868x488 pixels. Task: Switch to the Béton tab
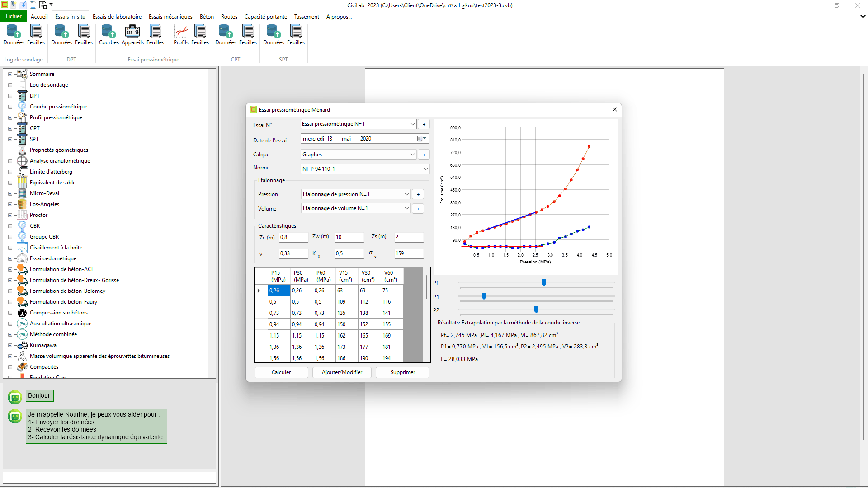point(207,17)
